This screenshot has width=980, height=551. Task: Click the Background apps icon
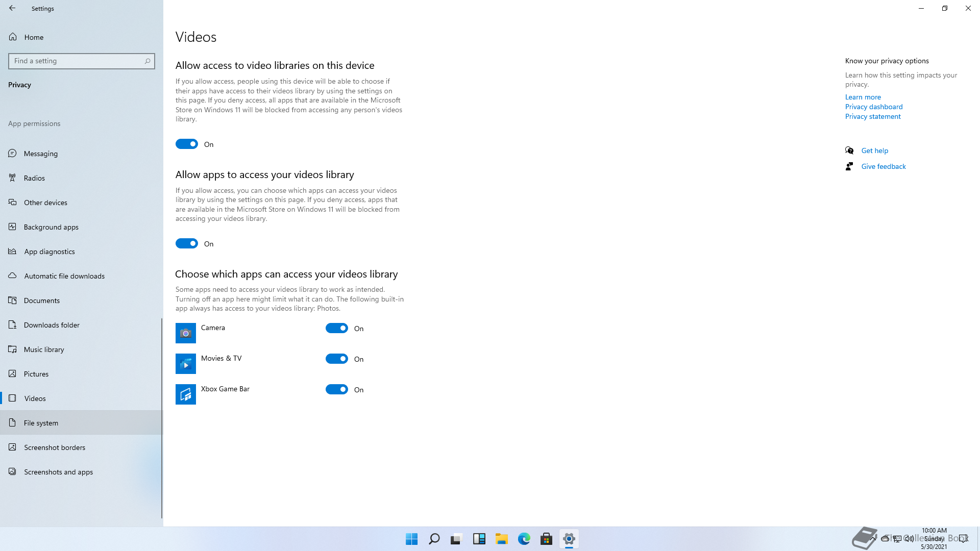[x=12, y=227]
